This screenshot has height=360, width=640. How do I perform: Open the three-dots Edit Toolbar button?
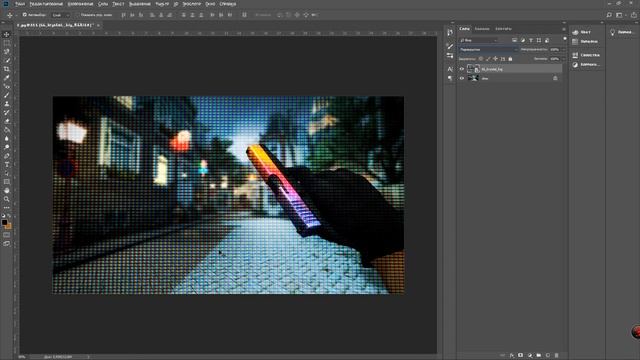(x=7, y=207)
